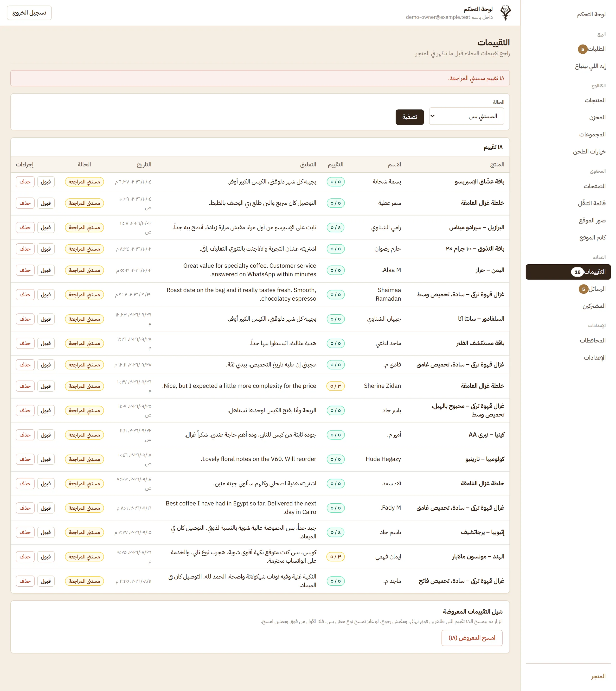Click product كولومبيا – نارينيو
This screenshot has width=616, height=691.
(485, 459)
